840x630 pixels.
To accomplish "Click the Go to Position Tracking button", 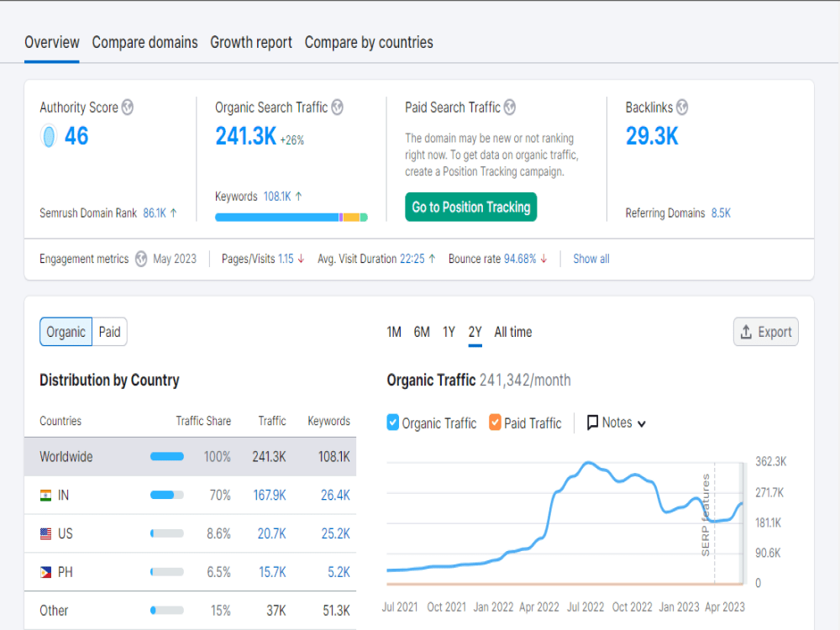I will tap(471, 207).
